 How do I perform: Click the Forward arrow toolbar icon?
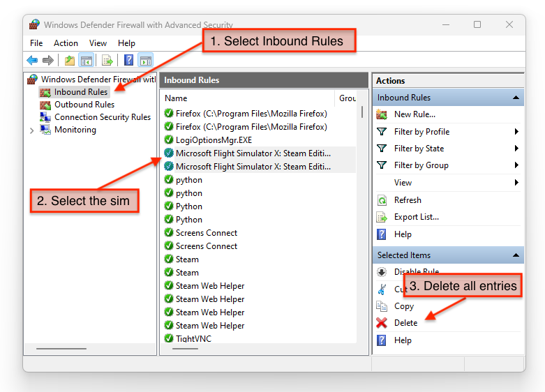(x=48, y=61)
